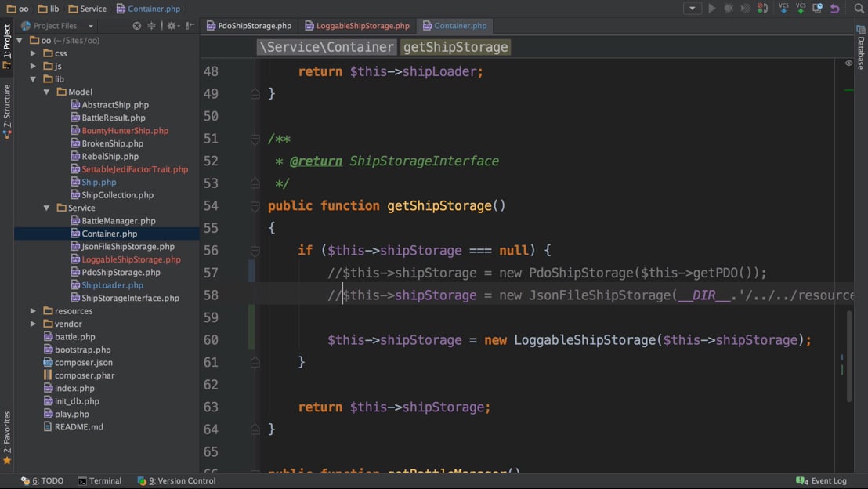
Task: Open the Event Log in status bar
Action: click(x=822, y=480)
